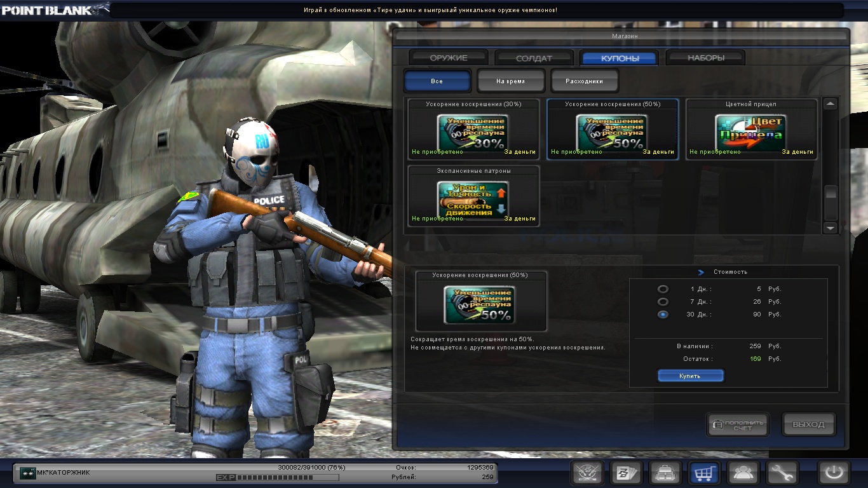Image resolution: width=868 pixels, height=488 pixels.
Task: Select the Цветной прицел coupon
Action: pos(751,130)
